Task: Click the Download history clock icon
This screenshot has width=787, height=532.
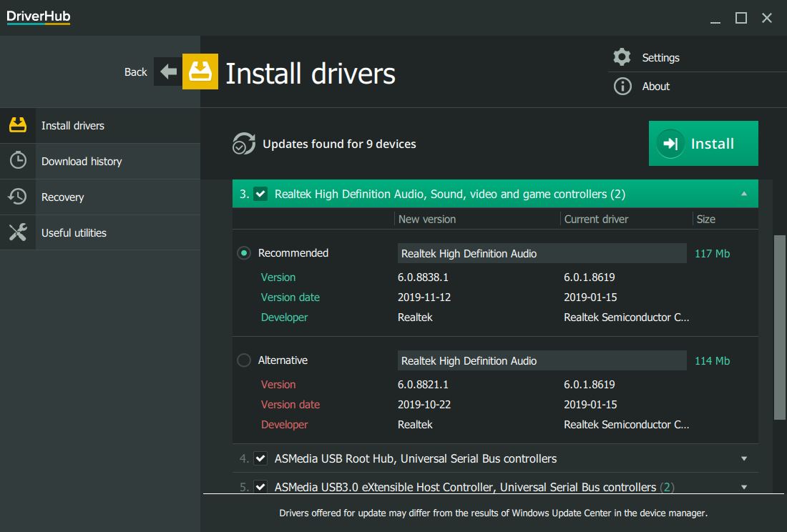Action: tap(18, 160)
